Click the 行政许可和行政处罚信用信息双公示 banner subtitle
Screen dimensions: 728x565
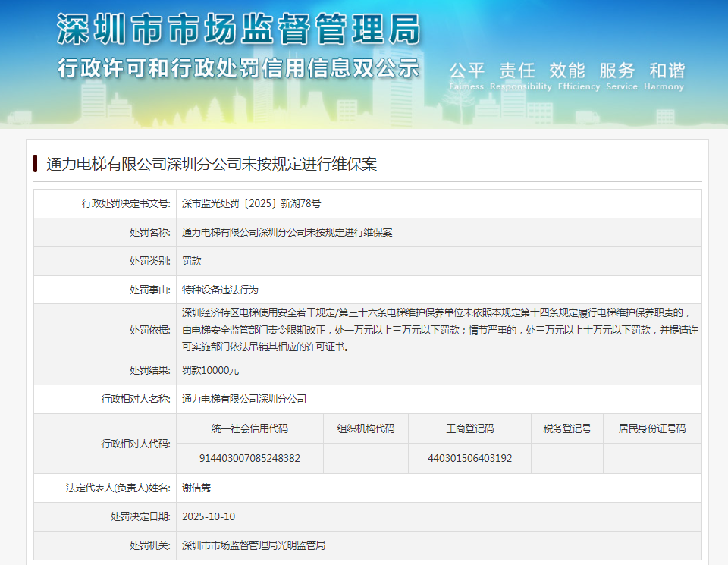[238, 68]
